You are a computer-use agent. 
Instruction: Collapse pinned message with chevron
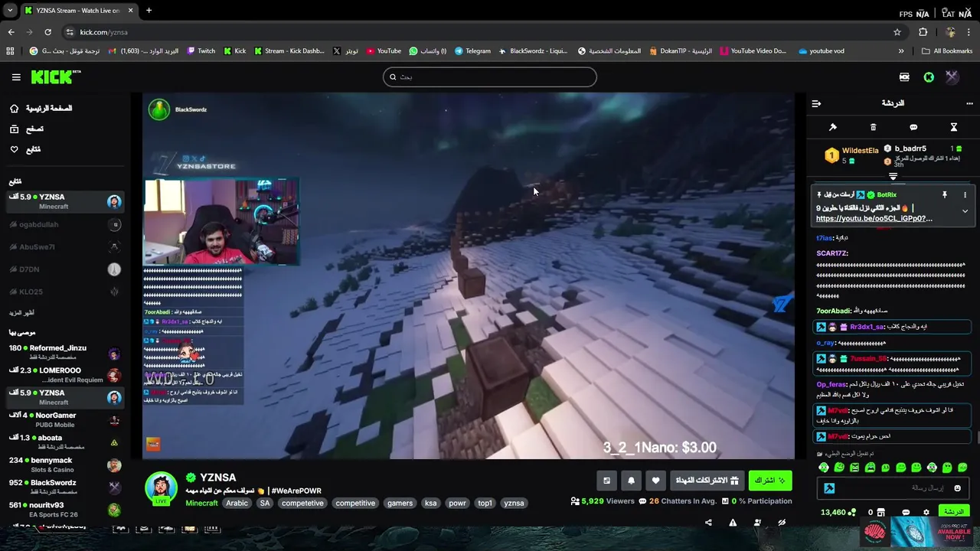pos(965,211)
